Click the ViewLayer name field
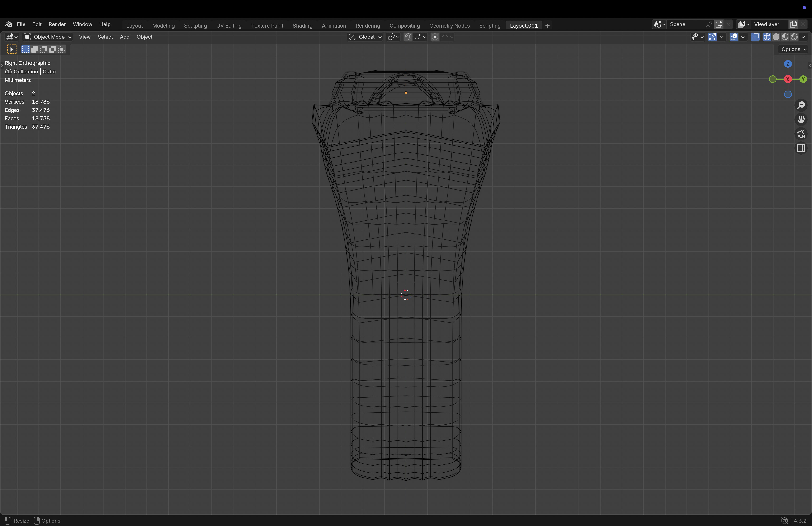The width and height of the screenshot is (812, 526). [x=770, y=24]
